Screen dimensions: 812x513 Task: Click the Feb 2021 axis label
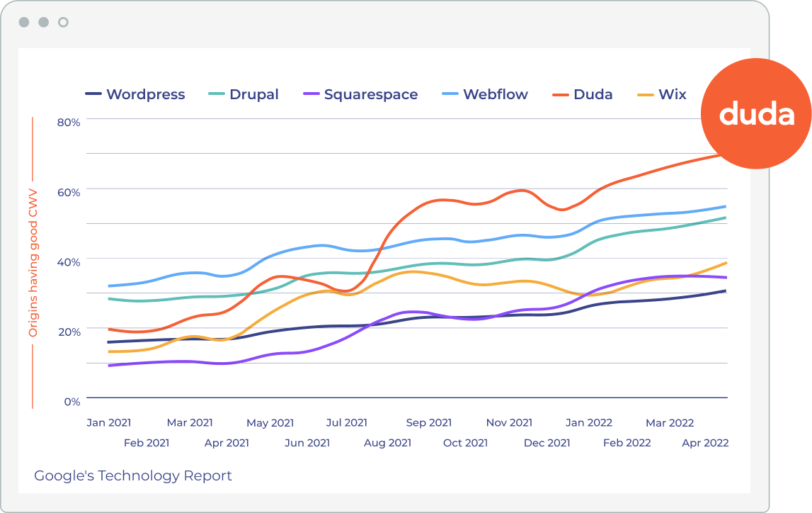coord(147,443)
